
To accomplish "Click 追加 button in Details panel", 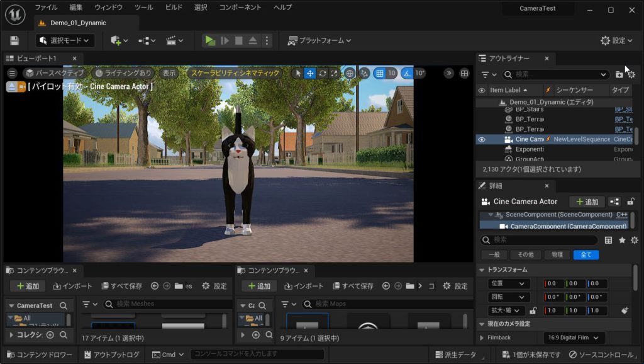I will (587, 202).
